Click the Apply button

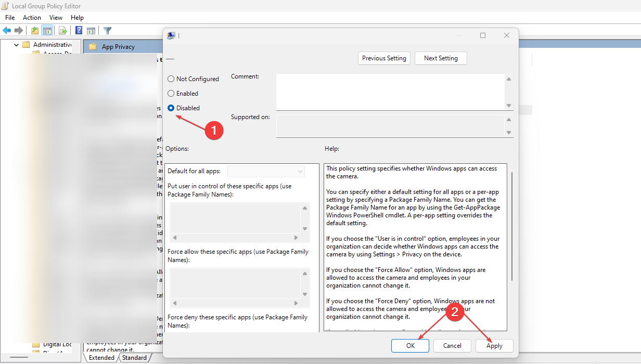click(x=494, y=346)
